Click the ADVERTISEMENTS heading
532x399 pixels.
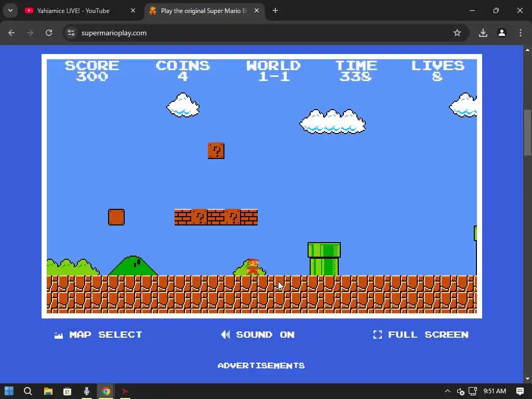coord(261,365)
